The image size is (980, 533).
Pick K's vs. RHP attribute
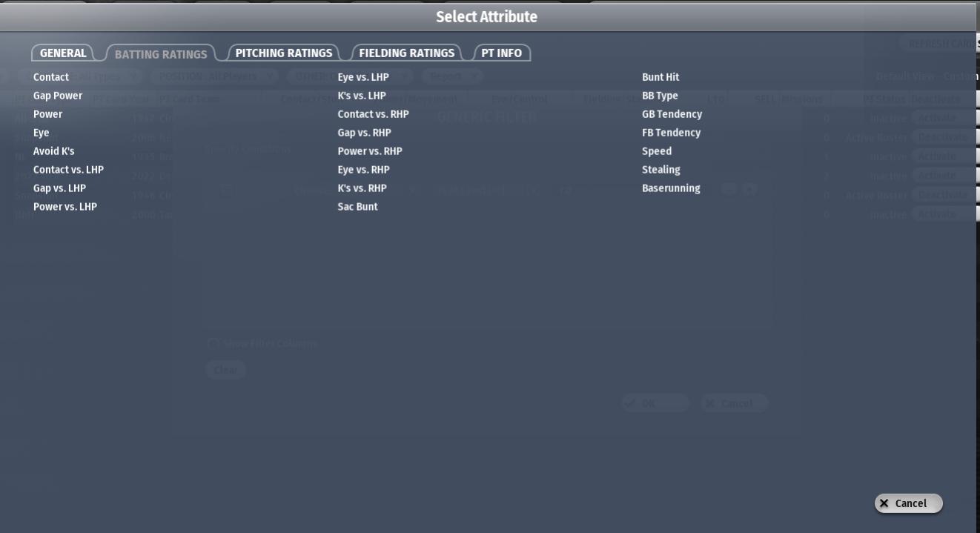pos(362,188)
